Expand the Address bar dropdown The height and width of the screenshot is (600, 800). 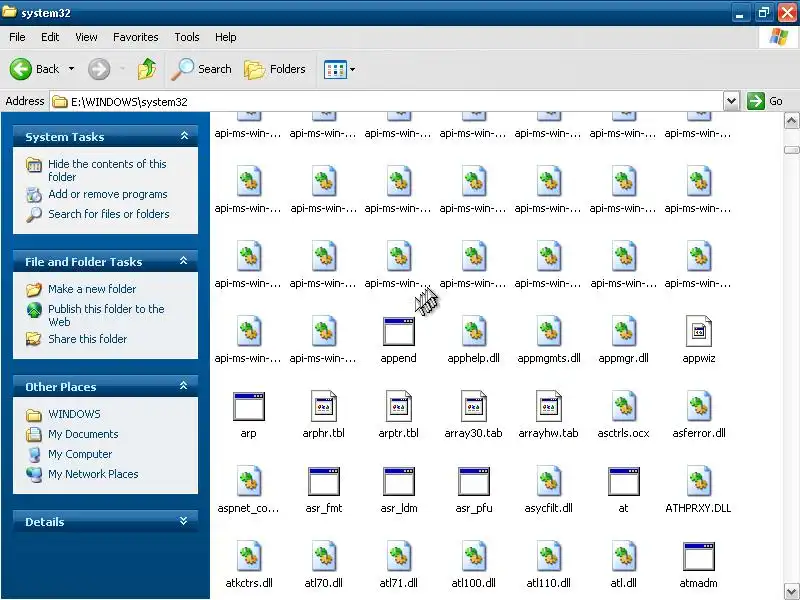731,101
